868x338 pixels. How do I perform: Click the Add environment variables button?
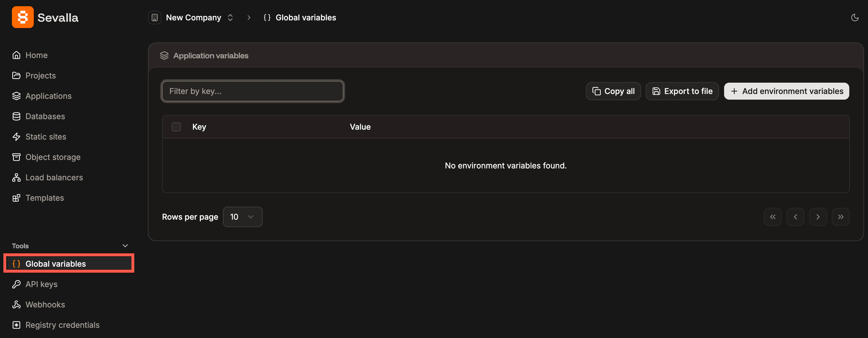pyautogui.click(x=786, y=91)
